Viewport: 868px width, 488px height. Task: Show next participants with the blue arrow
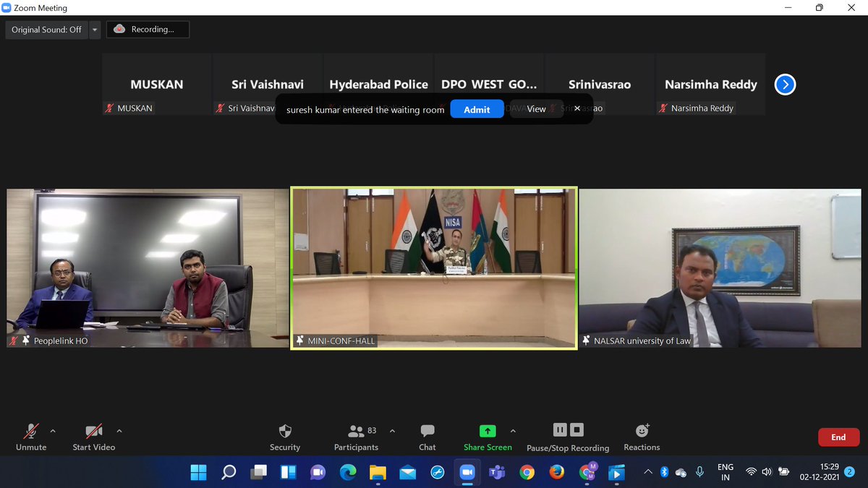(x=785, y=85)
